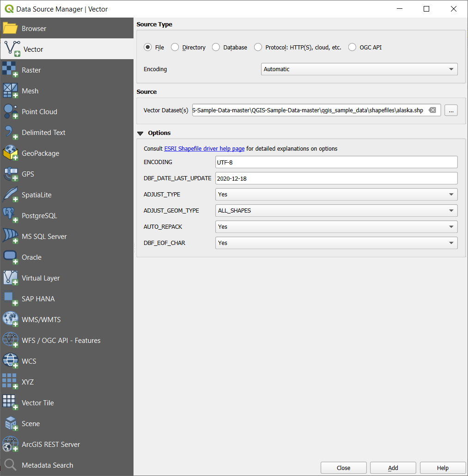The image size is (468, 476).
Task: Select the OGC API option
Action: 352,47
